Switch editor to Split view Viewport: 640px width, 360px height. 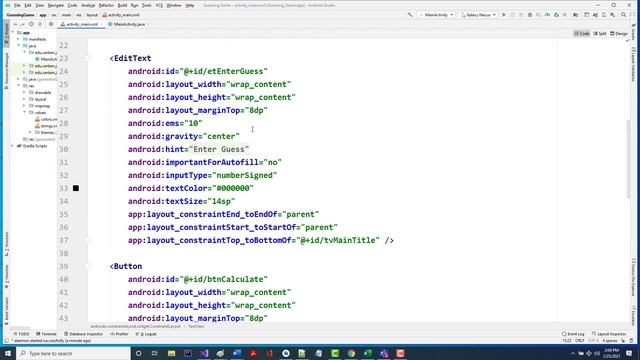[x=600, y=33]
